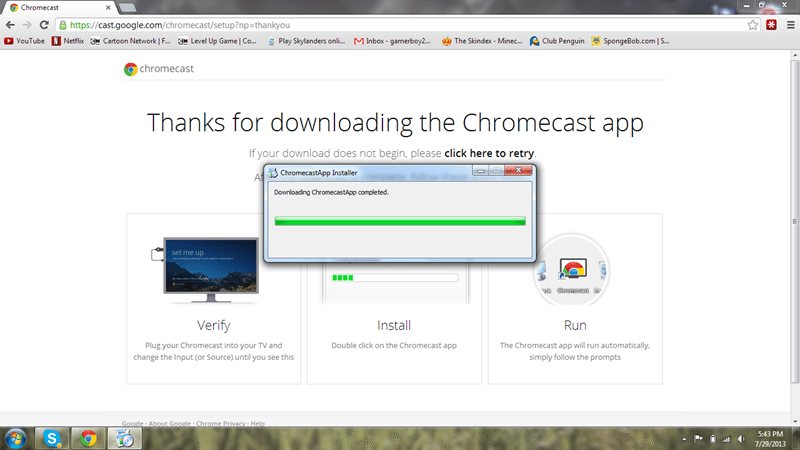Open the Cartoon Network bookmark
800x450 pixels.
point(131,41)
